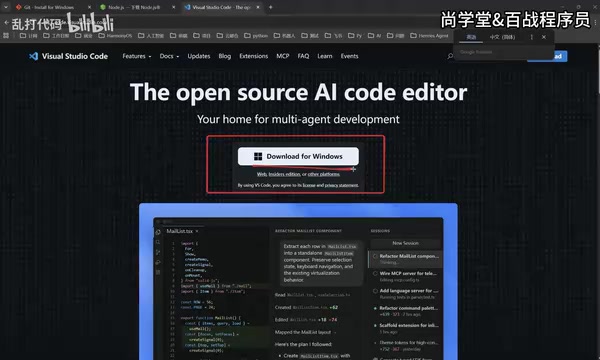Viewport: 600px width, 360px height.
Task: Click 'Refactor MailList compon...' session row
Action: (x=405, y=259)
